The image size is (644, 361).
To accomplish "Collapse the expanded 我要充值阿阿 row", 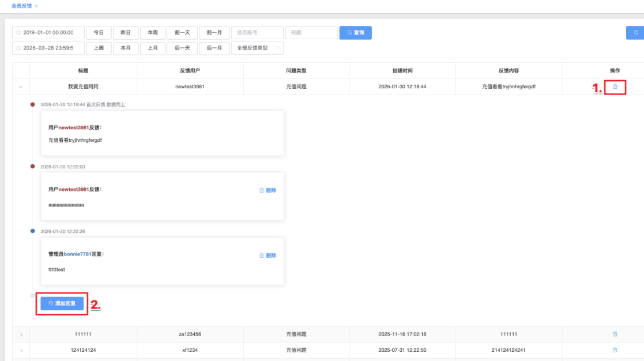I will [21, 87].
